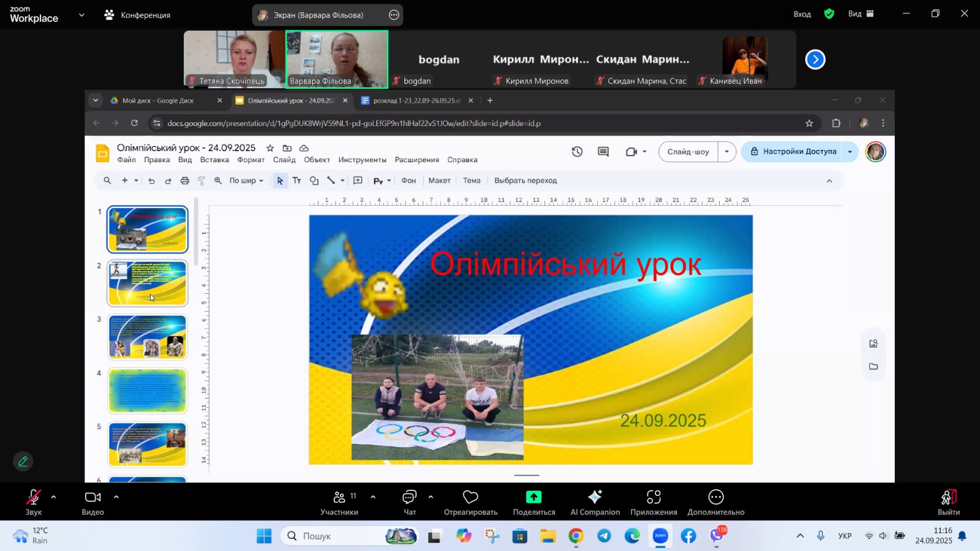980x551 pixels.
Task: Toggle Zoom annotation pencil button
Action: coord(23,461)
